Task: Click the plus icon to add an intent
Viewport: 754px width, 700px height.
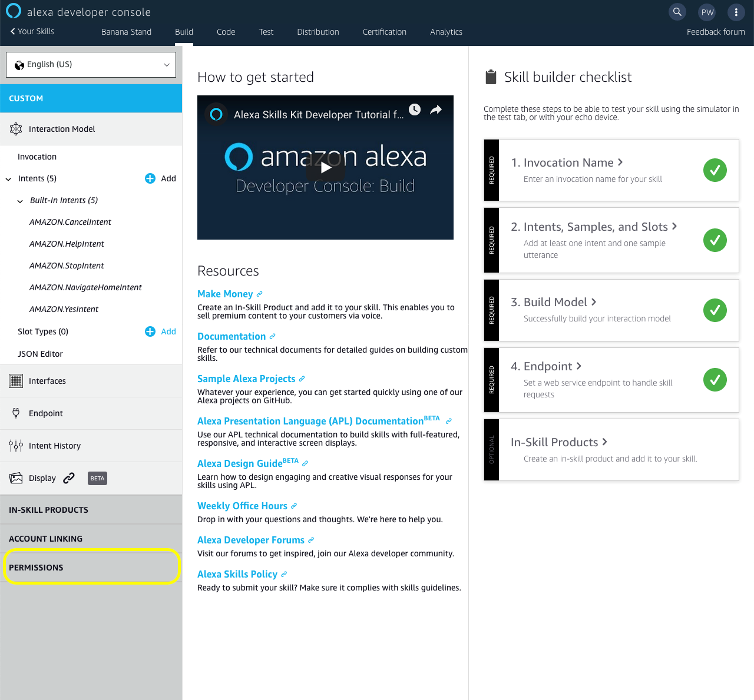Action: point(150,178)
